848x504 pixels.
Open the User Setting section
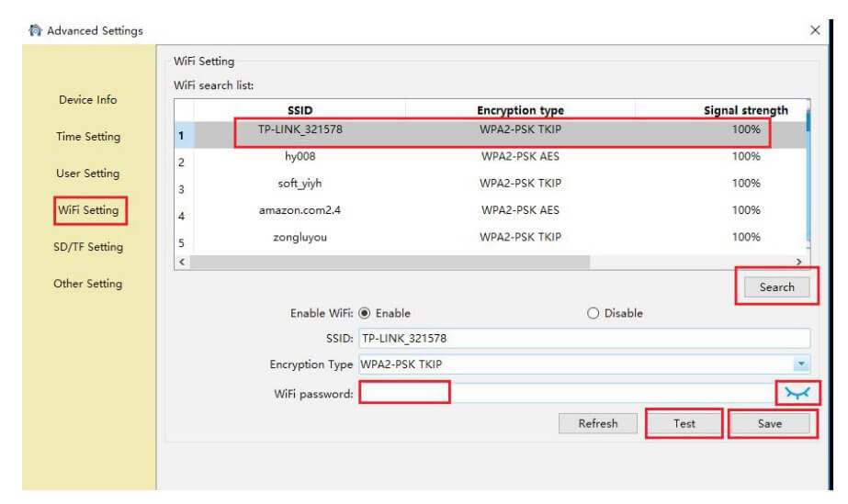[87, 173]
